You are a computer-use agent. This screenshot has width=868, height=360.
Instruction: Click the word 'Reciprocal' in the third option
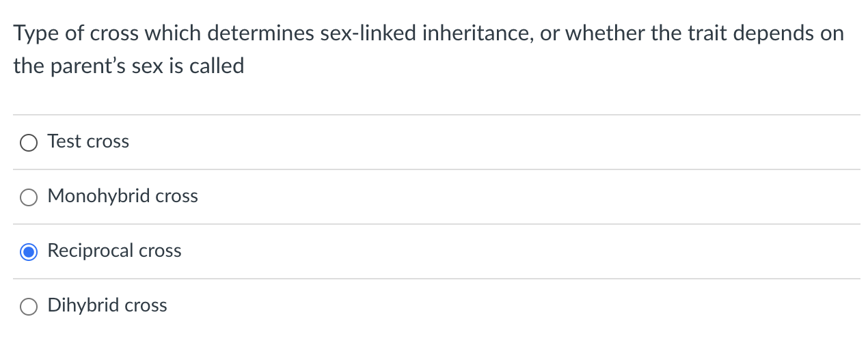[x=91, y=251]
